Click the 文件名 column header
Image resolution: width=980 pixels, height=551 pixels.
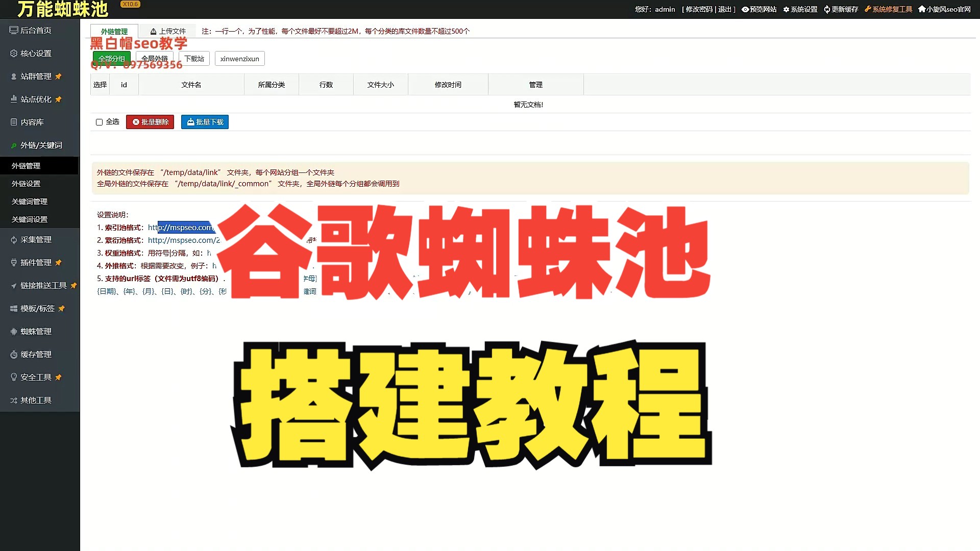(x=191, y=85)
